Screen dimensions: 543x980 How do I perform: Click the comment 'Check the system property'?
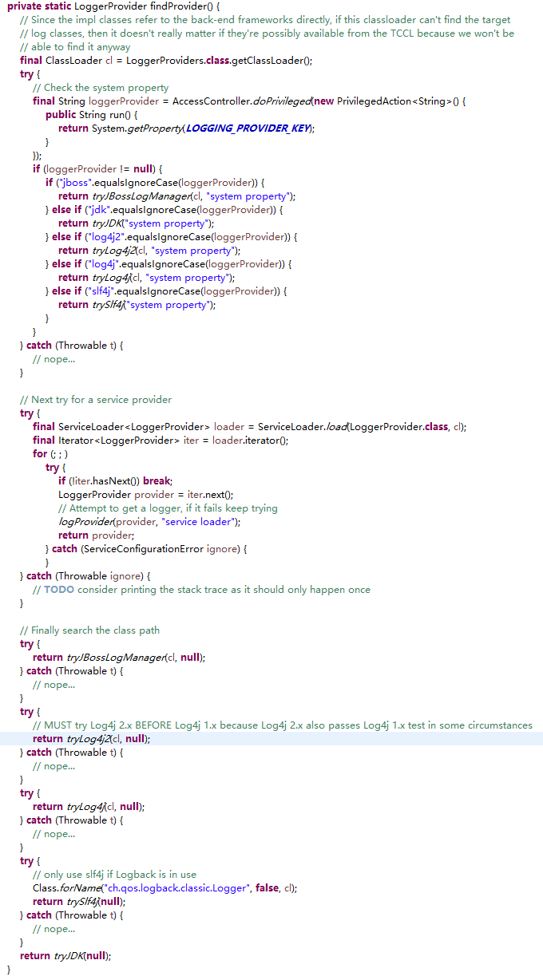pyautogui.click(x=101, y=88)
